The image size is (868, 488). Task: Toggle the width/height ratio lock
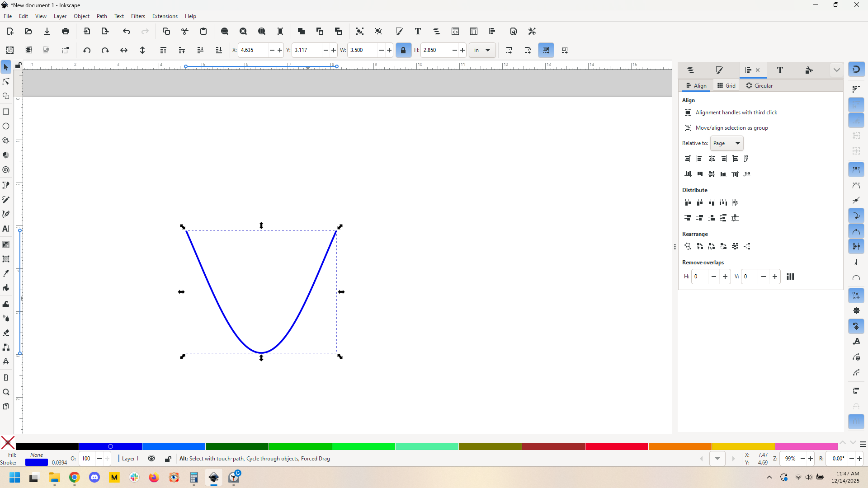pos(403,50)
